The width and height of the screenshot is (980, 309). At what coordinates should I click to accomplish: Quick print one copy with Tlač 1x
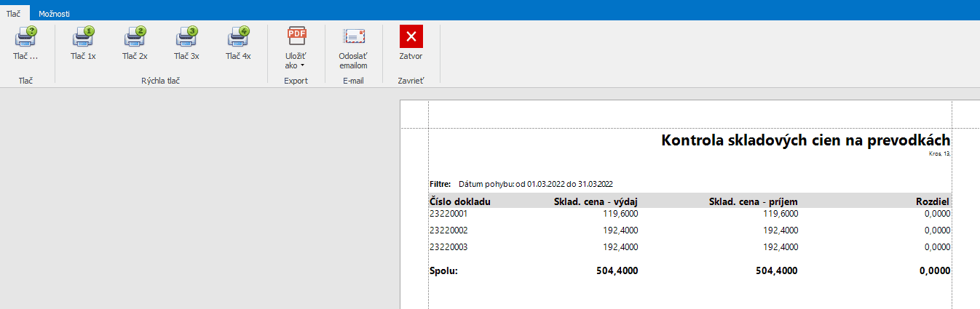pos(83,36)
